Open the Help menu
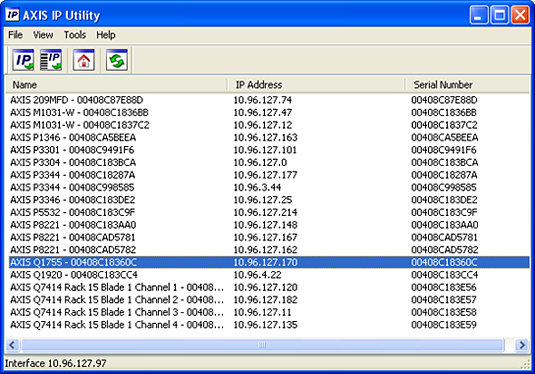 106,35
